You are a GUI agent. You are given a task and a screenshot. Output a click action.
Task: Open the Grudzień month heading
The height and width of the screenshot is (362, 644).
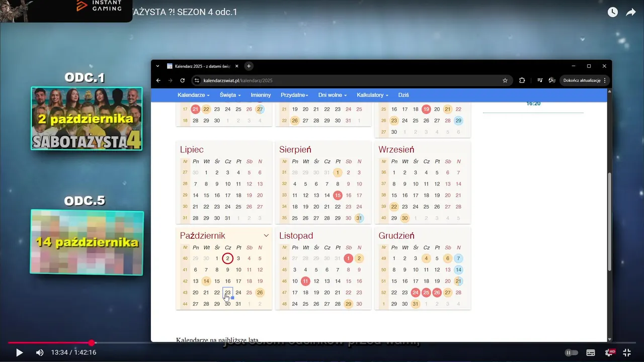click(x=396, y=236)
